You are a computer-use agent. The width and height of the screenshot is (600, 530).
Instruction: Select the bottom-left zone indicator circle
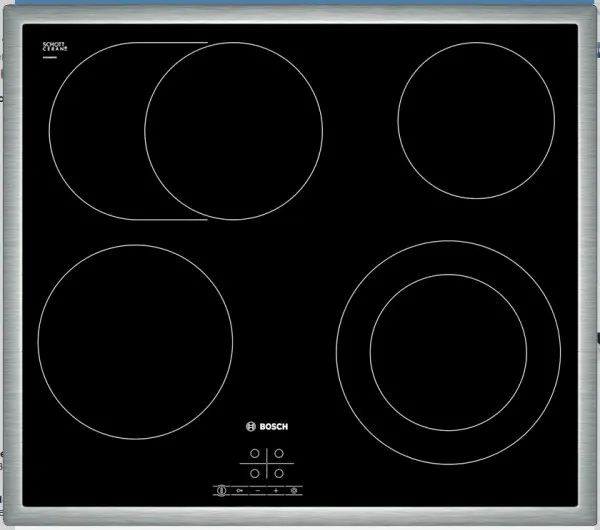(x=255, y=473)
